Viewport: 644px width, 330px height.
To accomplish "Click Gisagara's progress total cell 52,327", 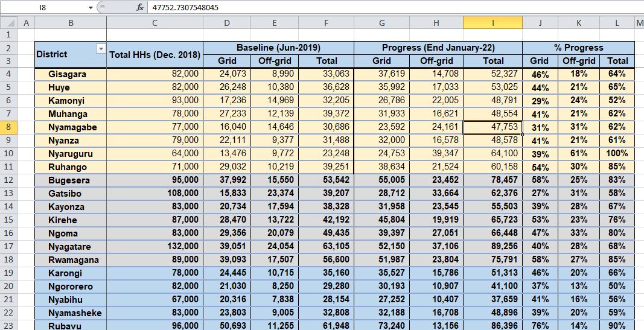I will (493, 74).
